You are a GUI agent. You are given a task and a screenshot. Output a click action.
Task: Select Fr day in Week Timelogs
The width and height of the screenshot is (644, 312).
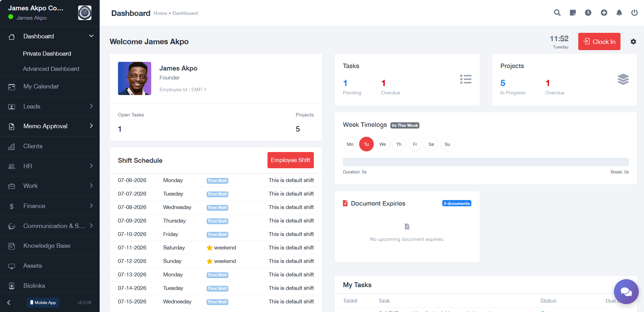tap(415, 144)
